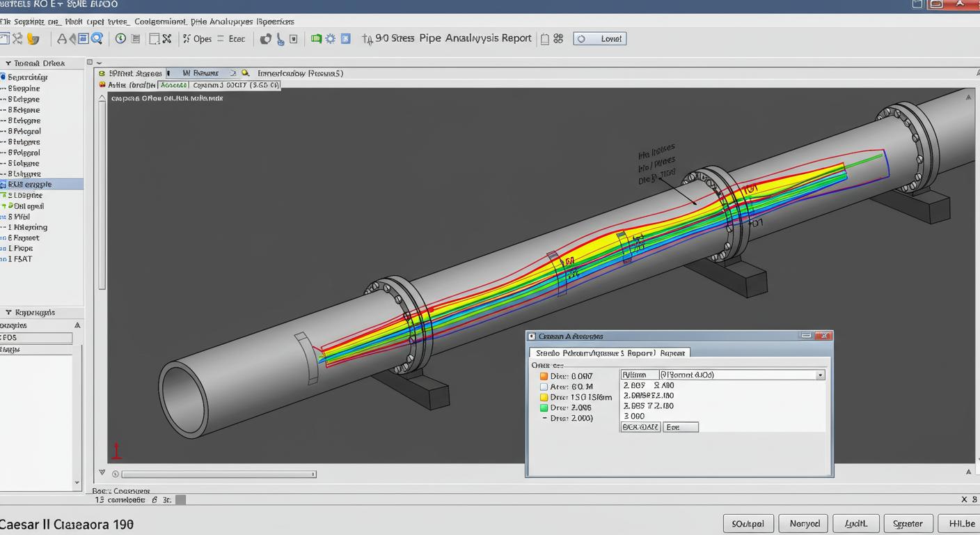Expand the green Dhl tree node
Viewport: 980px width, 535px height.
[x=5, y=206]
